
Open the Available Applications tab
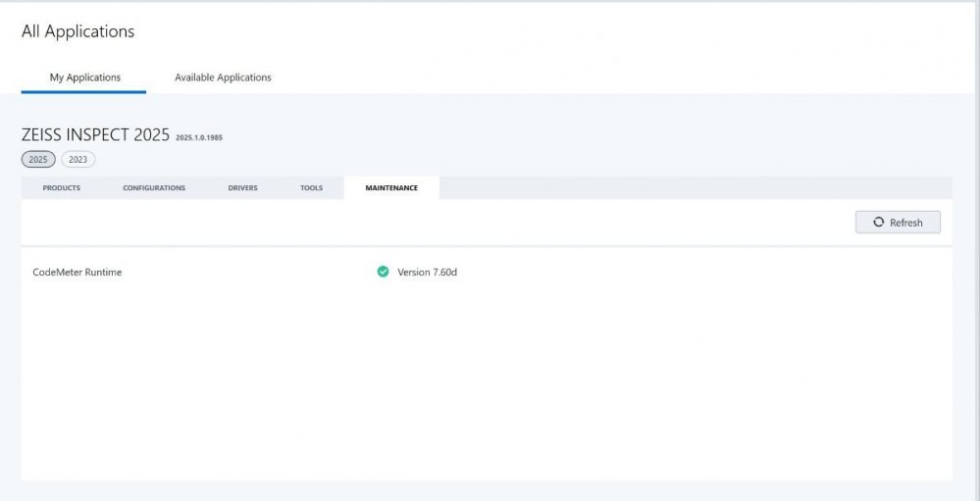tap(223, 77)
